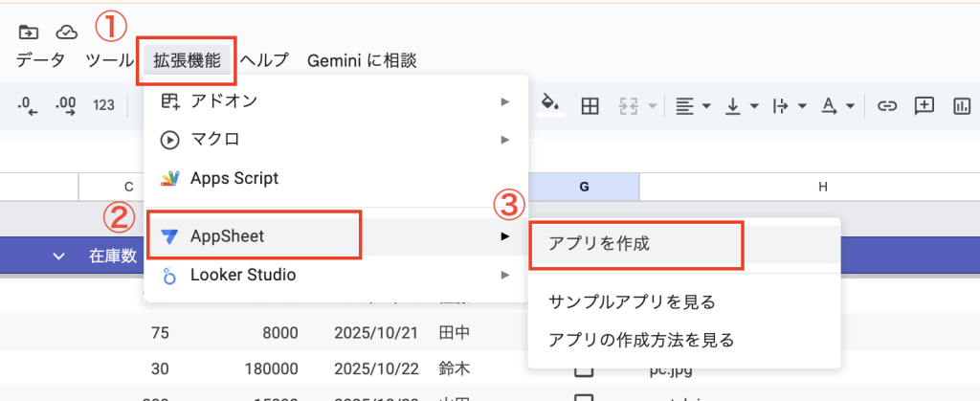This screenshot has height=401, width=980.
Task: Click the fill color paint bucket
Action: pos(549,104)
